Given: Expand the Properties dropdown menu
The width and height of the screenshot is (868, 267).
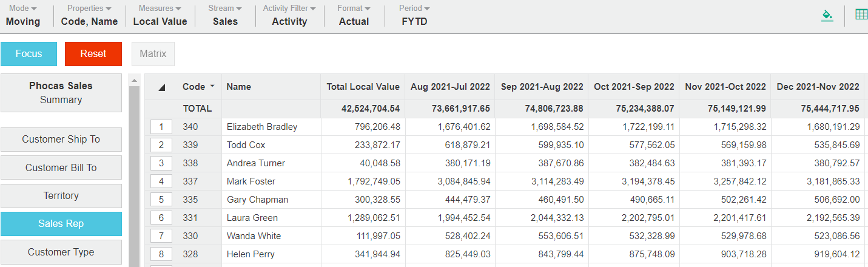Looking at the screenshot, I should pyautogui.click(x=89, y=15).
